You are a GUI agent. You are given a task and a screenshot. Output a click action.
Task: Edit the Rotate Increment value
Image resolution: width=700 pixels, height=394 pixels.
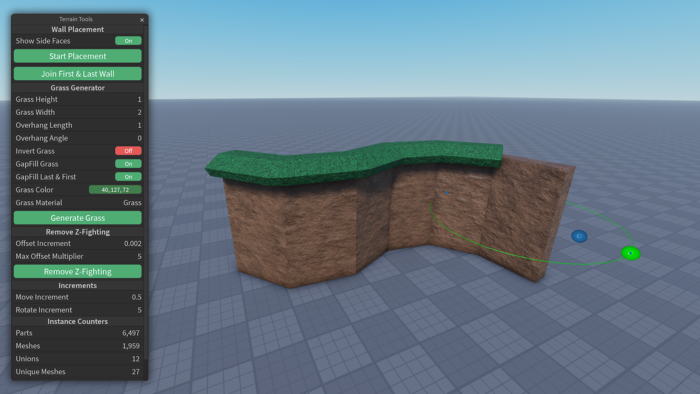139,310
